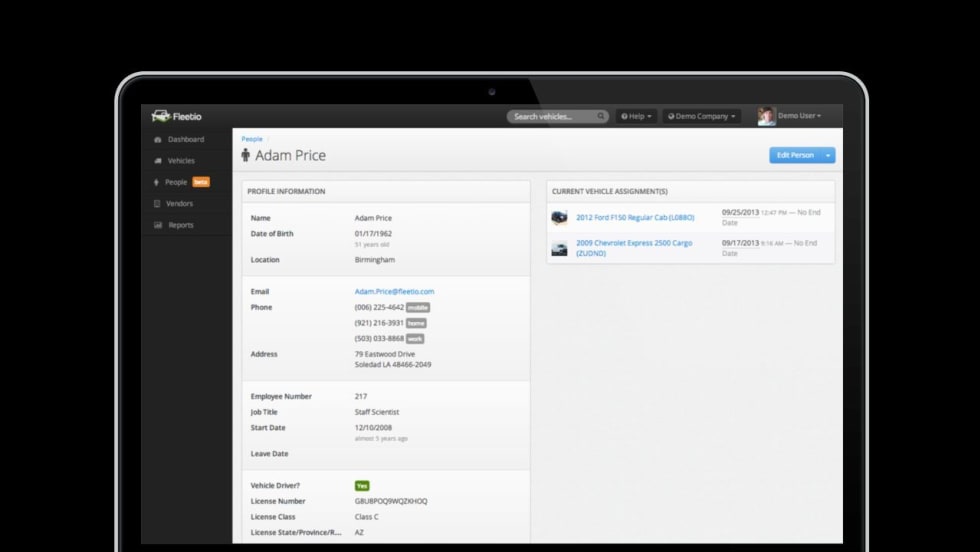The width and height of the screenshot is (980, 552).
Task: Open the Demo Company dropdown
Action: (702, 116)
